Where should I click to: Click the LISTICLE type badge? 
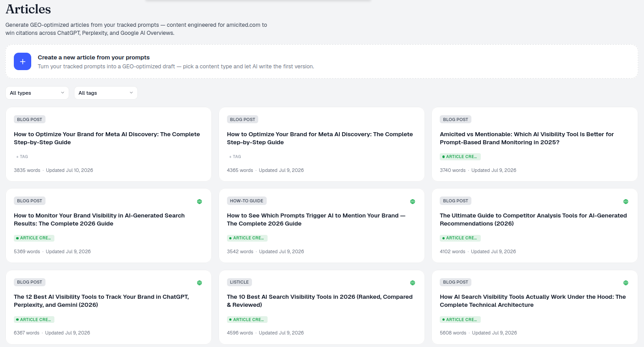pos(239,282)
